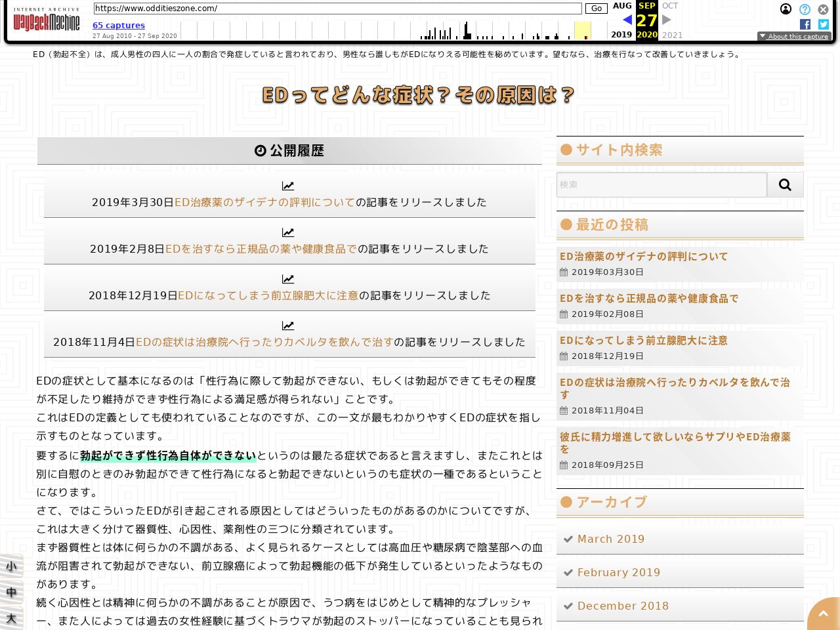Viewport: 840px width, 630px height.
Task: Click the site search (検索) input field
Action: 661,185
